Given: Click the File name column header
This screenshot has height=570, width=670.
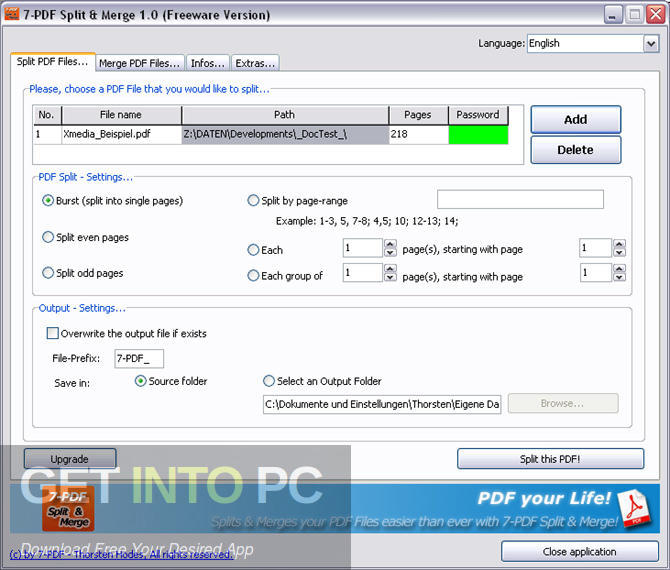Looking at the screenshot, I should coord(122,115).
